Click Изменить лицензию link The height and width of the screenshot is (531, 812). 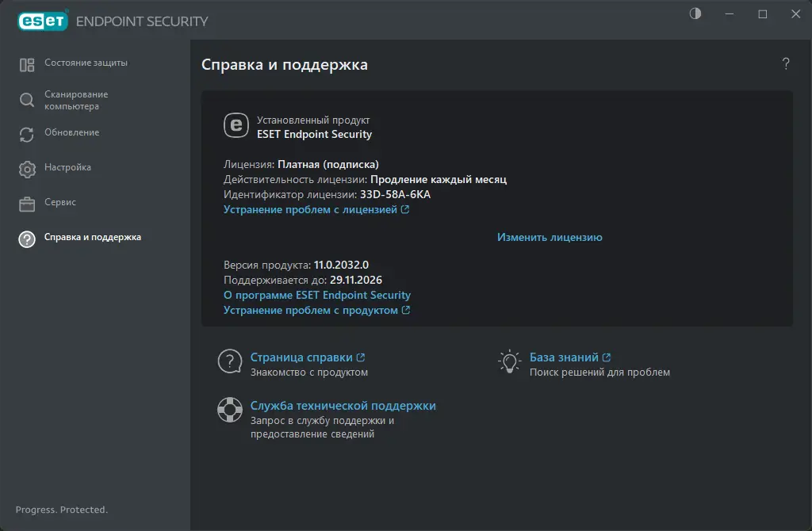(x=550, y=237)
